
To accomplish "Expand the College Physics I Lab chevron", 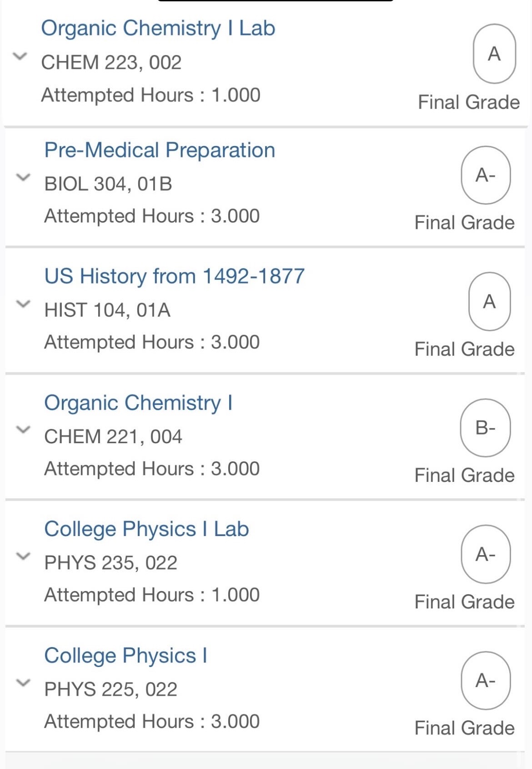I will pyautogui.click(x=23, y=556).
